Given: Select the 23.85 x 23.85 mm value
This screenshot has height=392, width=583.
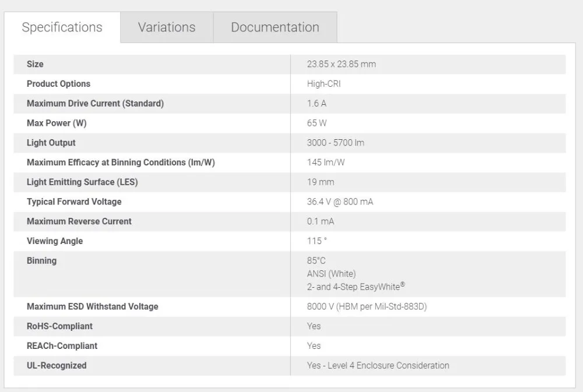Looking at the screenshot, I should coord(341,64).
